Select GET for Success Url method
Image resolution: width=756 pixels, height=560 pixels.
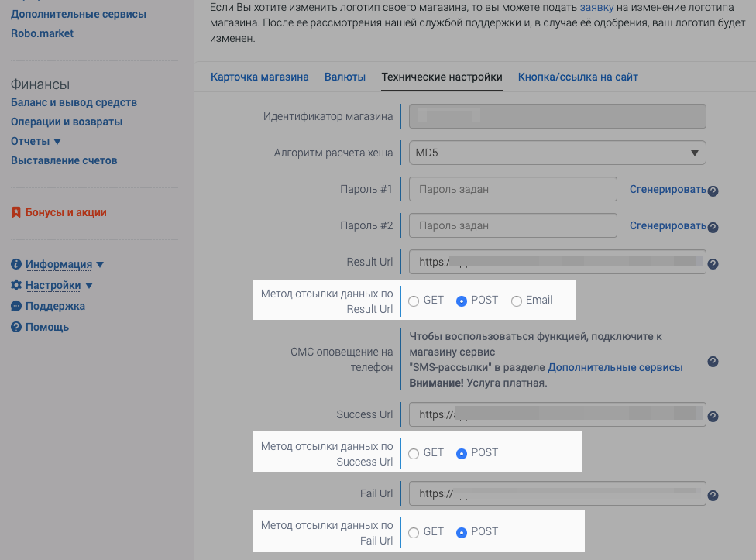[x=414, y=453]
